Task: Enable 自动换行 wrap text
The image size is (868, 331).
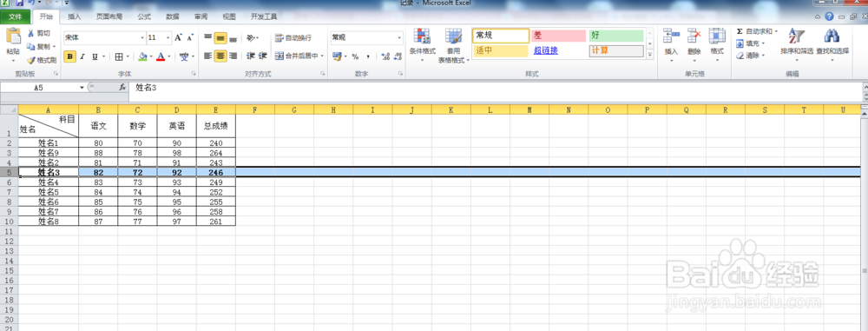Action: (x=293, y=37)
